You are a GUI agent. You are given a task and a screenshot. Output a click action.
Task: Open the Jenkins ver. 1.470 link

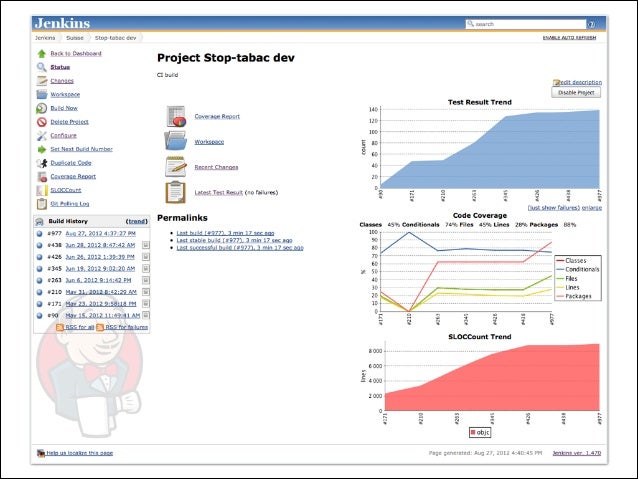[577, 453]
